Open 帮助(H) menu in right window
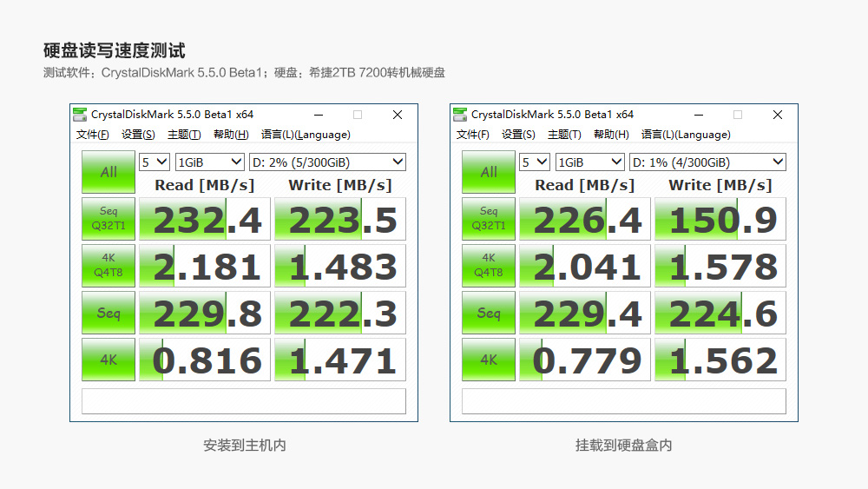 (611, 135)
